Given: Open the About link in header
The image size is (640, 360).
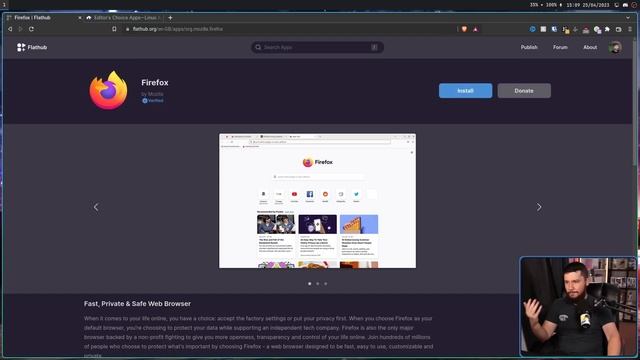Looking at the screenshot, I should 590,47.
